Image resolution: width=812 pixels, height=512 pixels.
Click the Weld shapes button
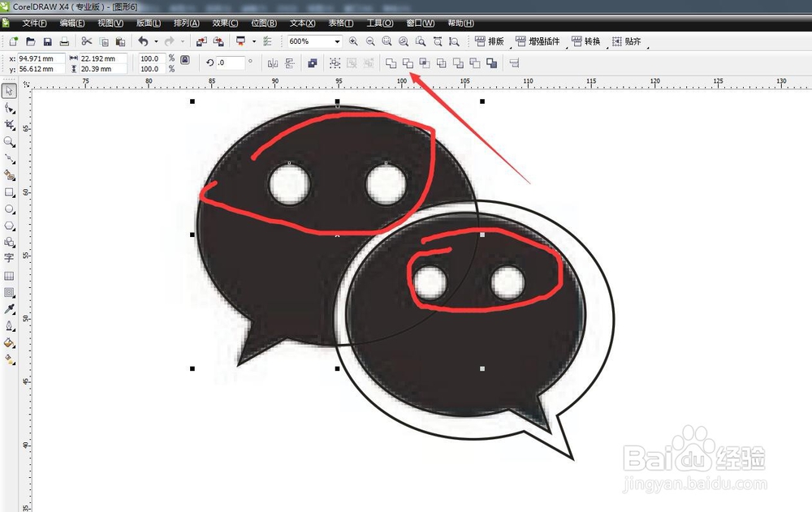click(391, 63)
